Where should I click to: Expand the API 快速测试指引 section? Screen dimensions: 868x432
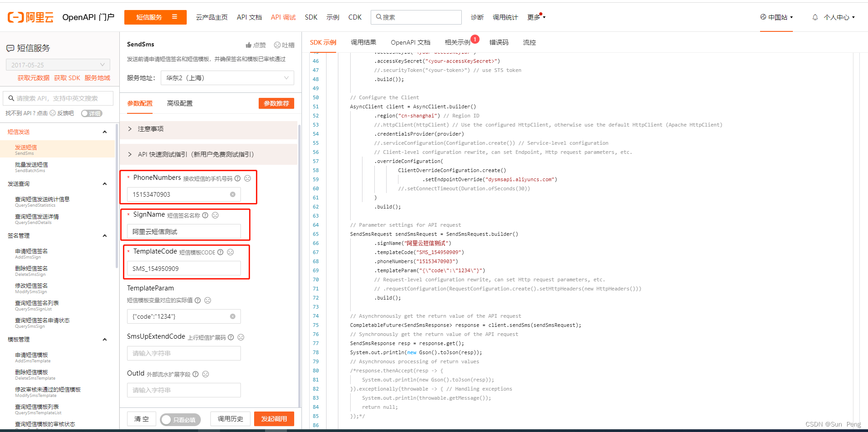coord(209,154)
